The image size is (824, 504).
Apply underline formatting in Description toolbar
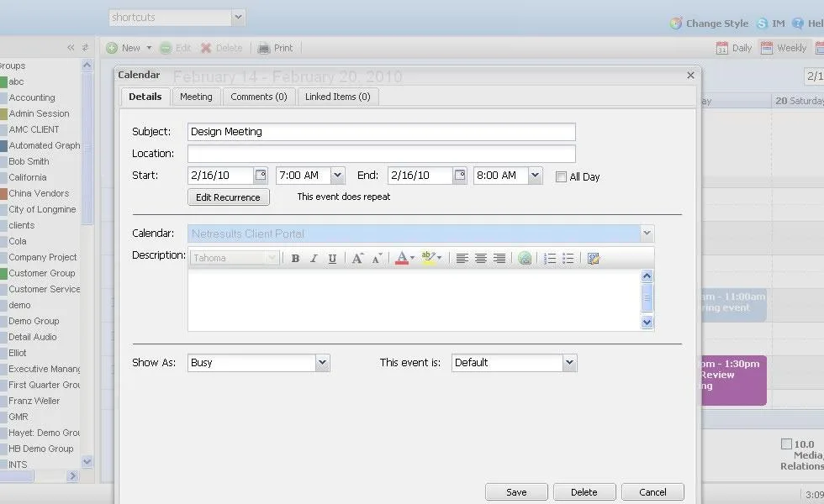332,259
